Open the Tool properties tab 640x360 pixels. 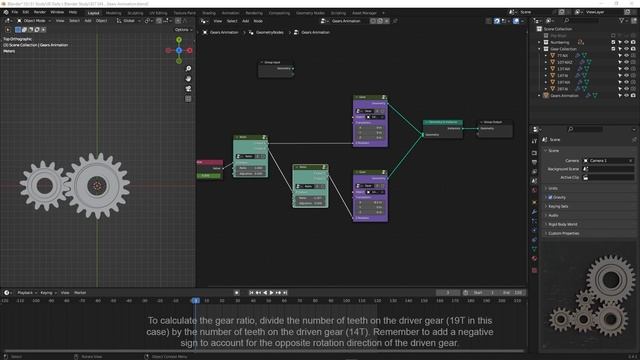[x=534, y=141]
